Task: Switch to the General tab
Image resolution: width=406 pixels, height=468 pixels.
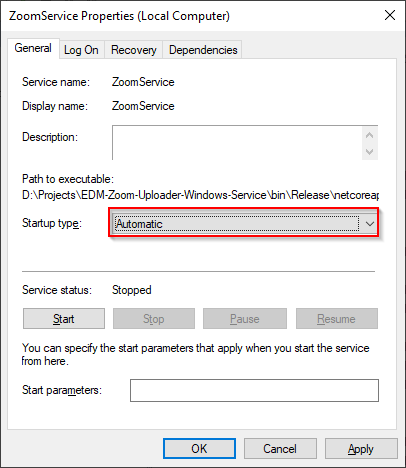Action: (33, 48)
